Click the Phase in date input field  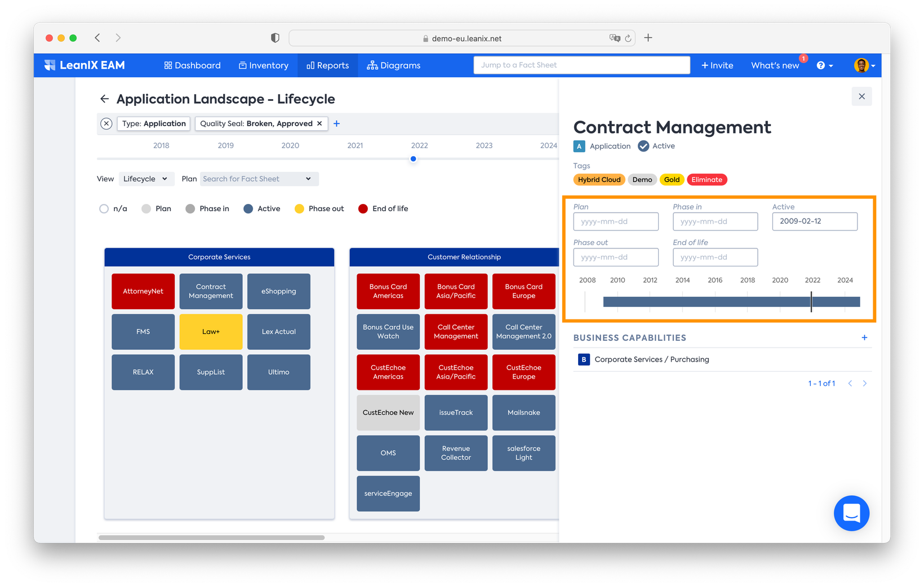715,221
